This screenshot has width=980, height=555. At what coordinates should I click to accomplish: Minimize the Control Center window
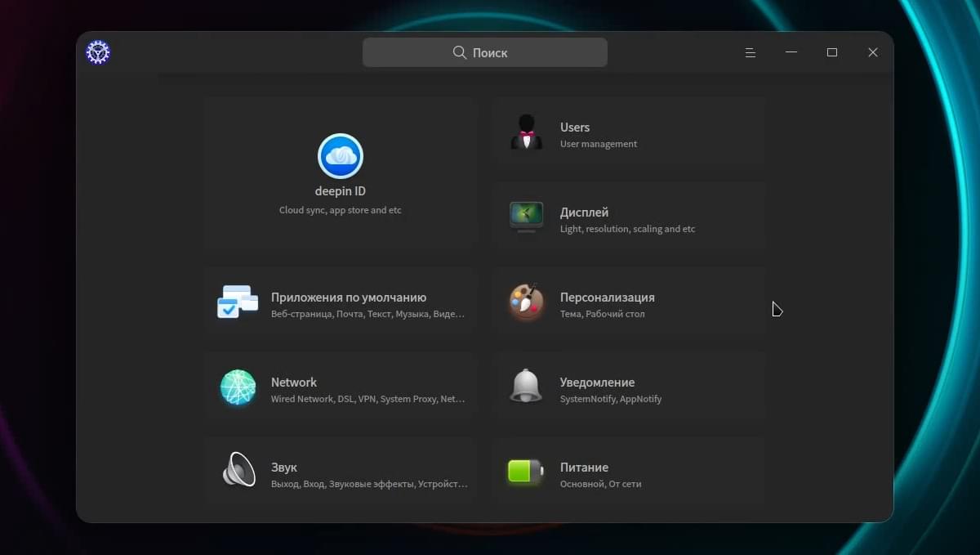tap(791, 52)
